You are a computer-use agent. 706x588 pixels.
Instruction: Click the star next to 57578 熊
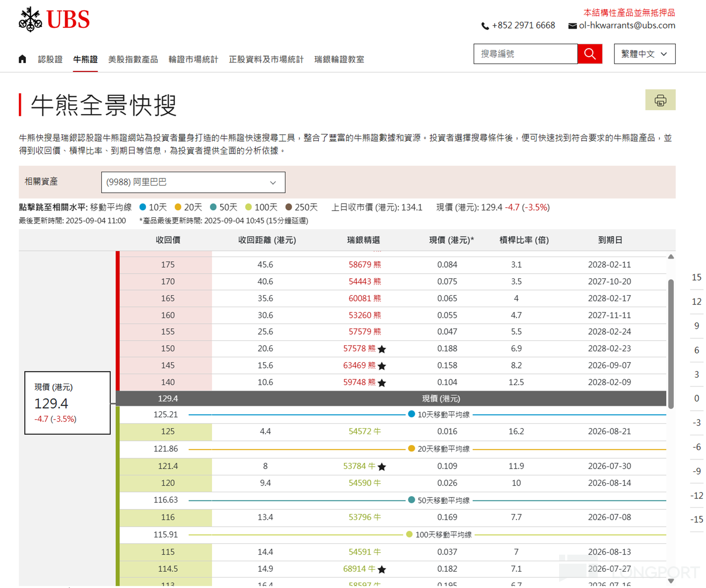[x=382, y=349]
